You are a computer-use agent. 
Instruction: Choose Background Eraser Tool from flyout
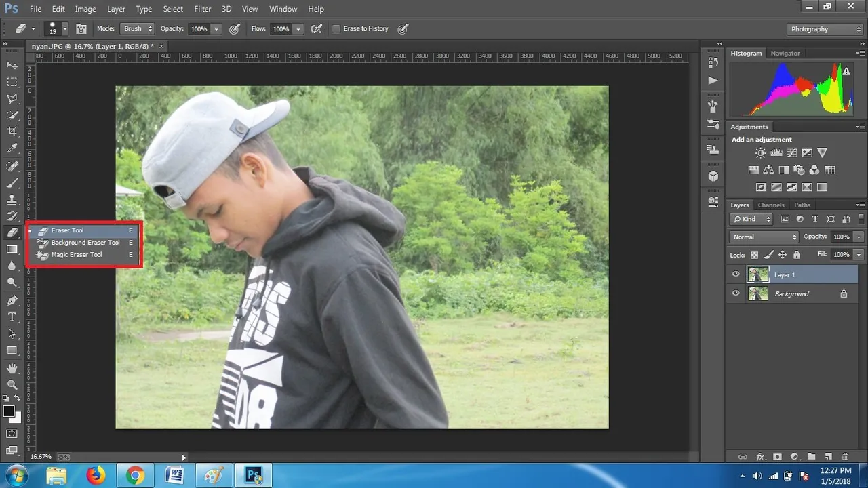tap(85, 243)
